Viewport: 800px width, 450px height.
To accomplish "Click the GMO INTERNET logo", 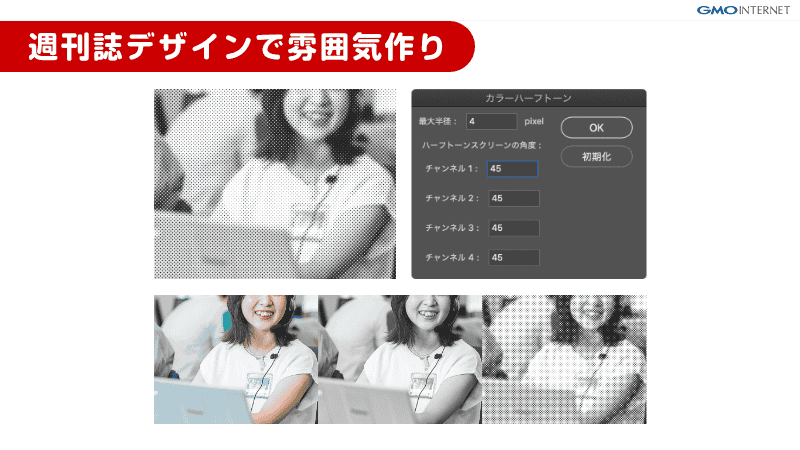I will click(743, 10).
